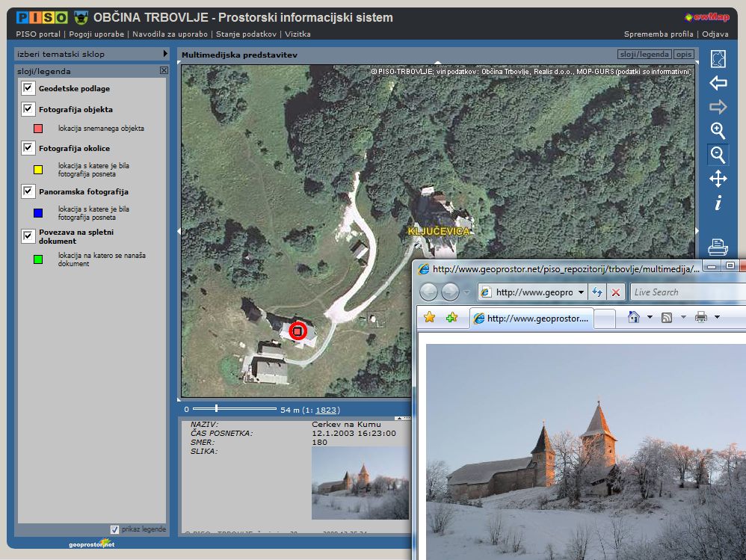Click the print map icon
Screen dimensions: 746x560
pyautogui.click(x=718, y=246)
